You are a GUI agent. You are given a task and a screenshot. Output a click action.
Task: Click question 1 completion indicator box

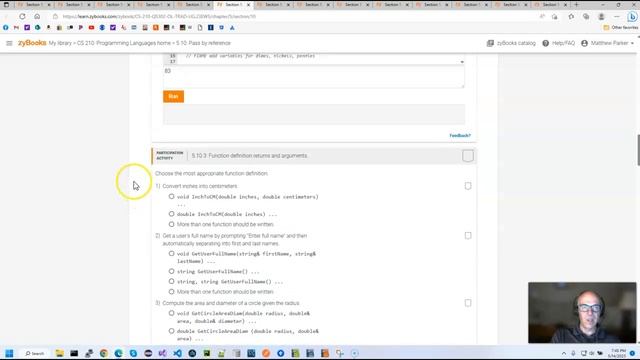click(x=468, y=186)
